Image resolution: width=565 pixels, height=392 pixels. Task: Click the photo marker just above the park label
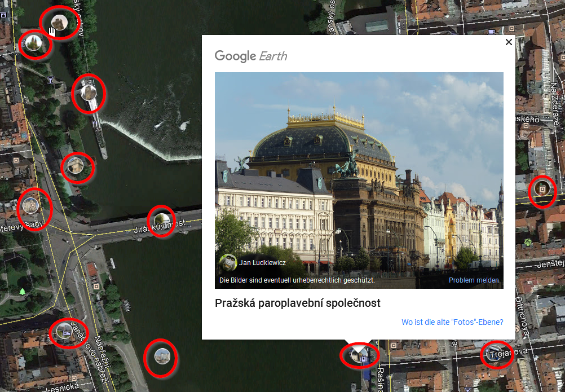[31, 207]
